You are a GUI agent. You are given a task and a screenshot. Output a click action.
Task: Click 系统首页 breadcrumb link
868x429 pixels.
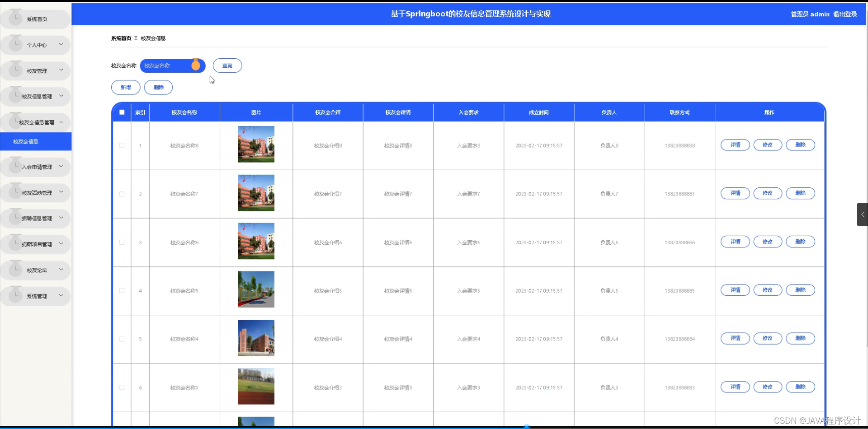121,38
